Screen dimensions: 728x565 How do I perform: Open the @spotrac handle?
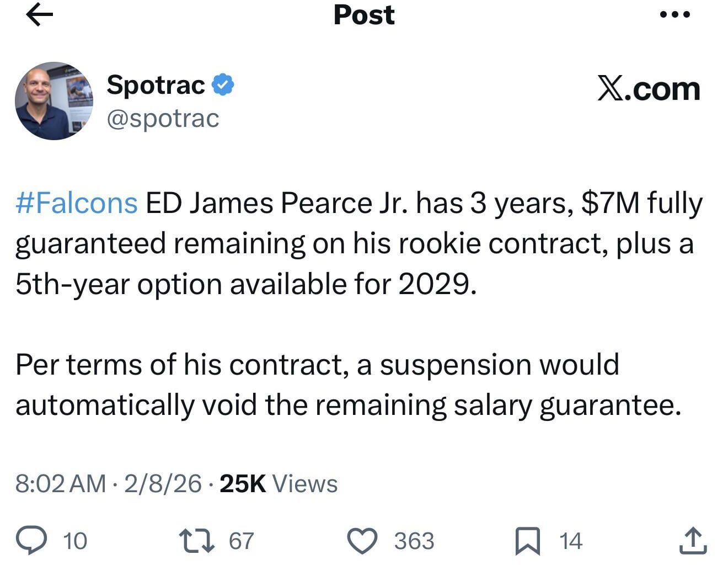tap(163, 118)
